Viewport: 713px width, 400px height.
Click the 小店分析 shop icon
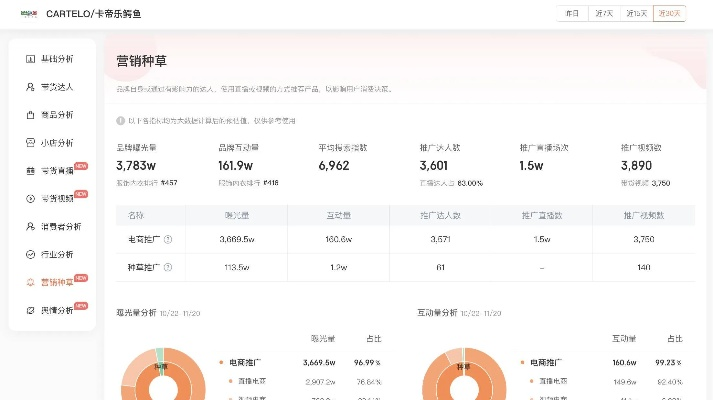pos(31,143)
